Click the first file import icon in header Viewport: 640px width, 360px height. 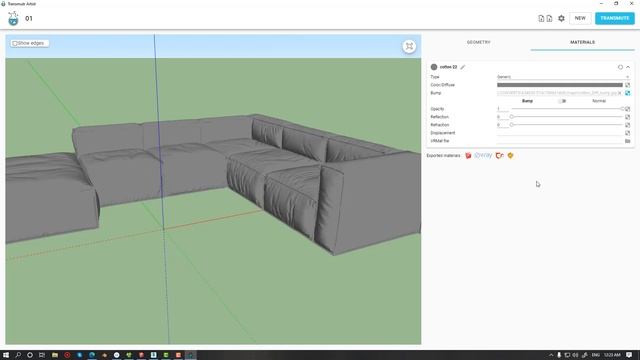[541, 18]
